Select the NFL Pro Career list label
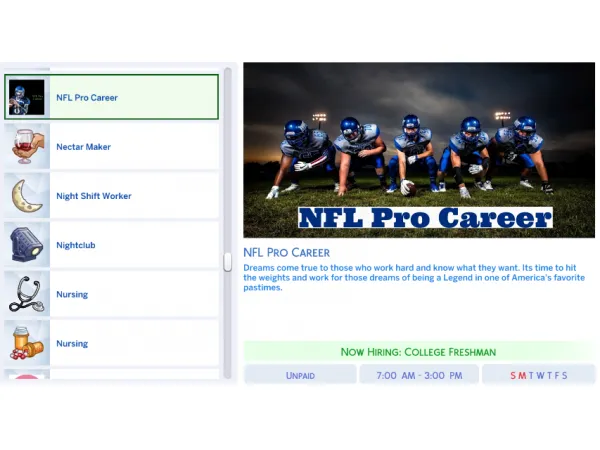Viewport: 600px width, 450px height. (87, 98)
